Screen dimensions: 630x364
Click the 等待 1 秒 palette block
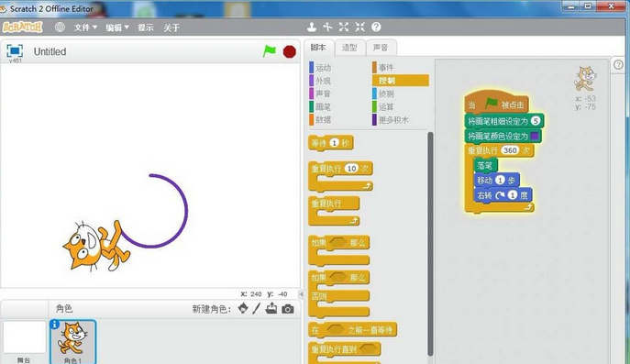pos(331,143)
